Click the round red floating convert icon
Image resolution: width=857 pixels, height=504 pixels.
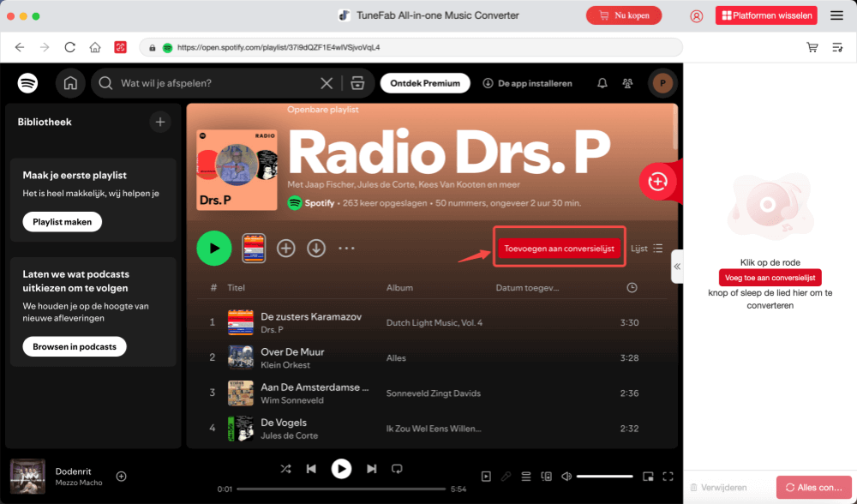tap(657, 181)
